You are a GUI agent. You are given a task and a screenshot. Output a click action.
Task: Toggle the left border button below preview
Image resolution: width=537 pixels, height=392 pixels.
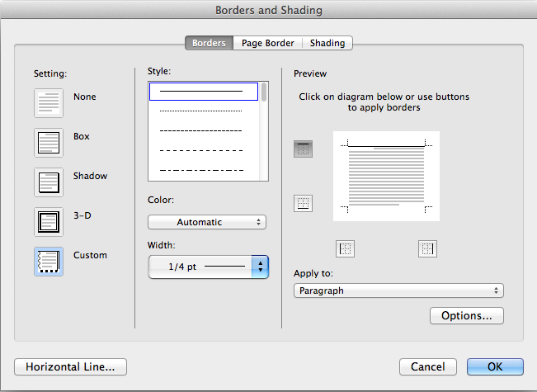[x=346, y=248]
